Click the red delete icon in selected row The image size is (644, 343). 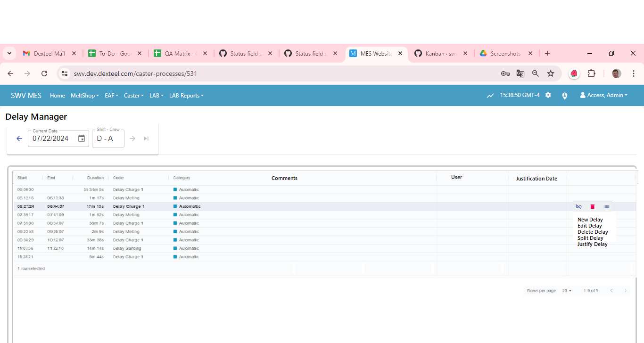click(x=593, y=206)
